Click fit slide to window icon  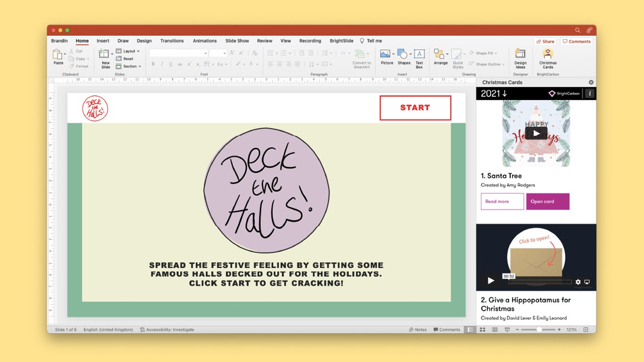coord(586,330)
